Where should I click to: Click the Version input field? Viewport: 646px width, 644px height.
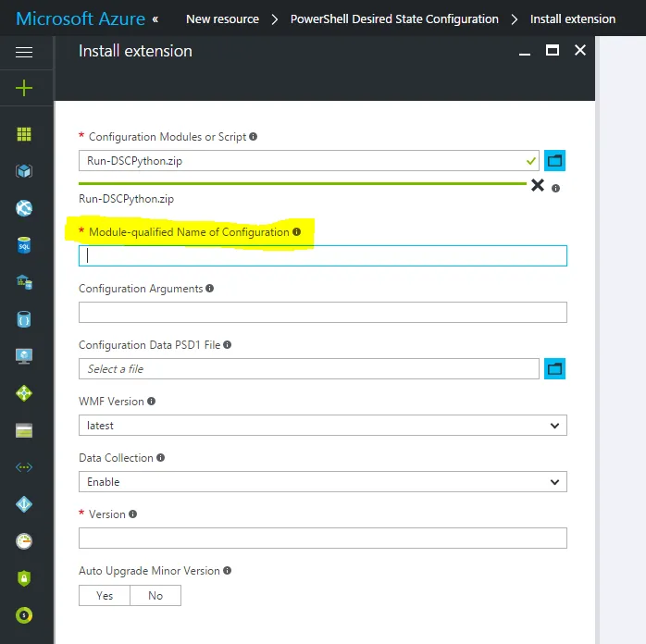[323, 538]
